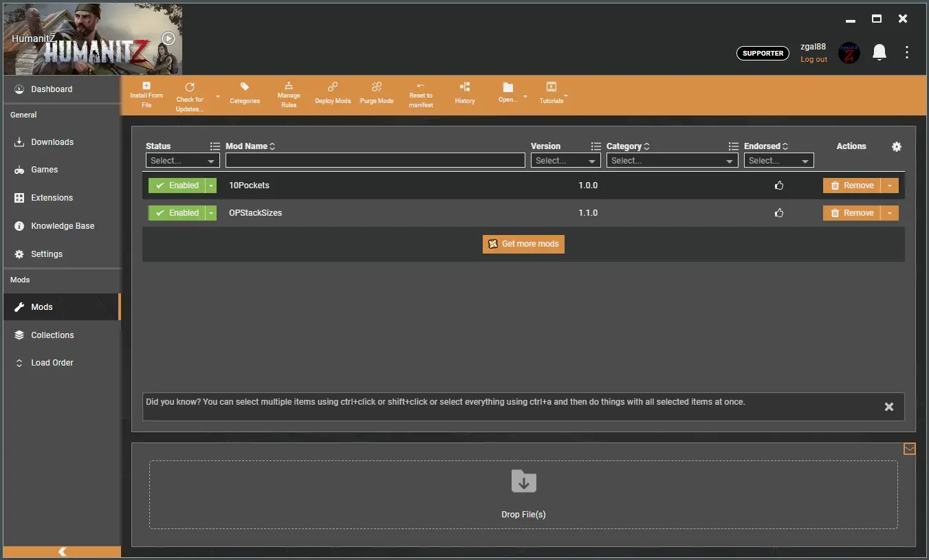Viewport: 929px width, 560px height.
Task: Click the 10Pockets mod name
Action: click(249, 186)
